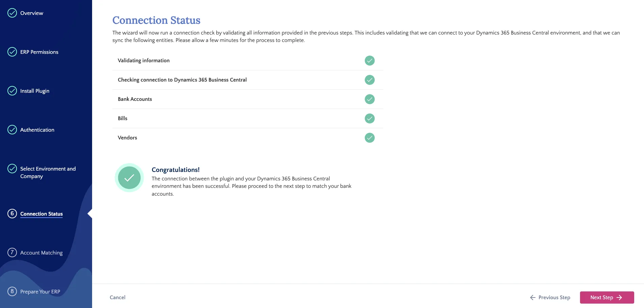
Task: Click the step 7 number icon
Action: coord(12,252)
